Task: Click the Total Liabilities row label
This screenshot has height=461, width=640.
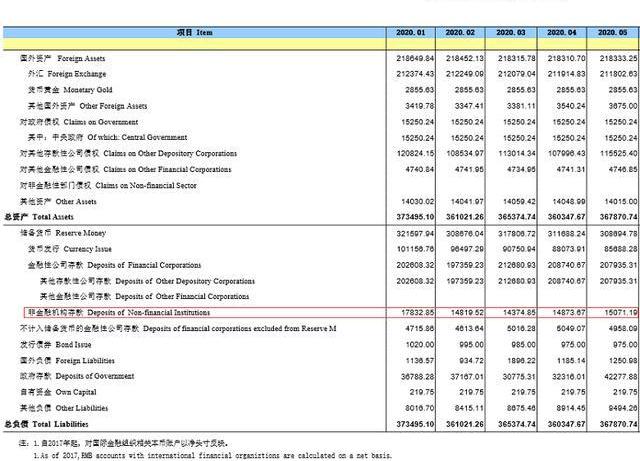Action: (x=48, y=423)
